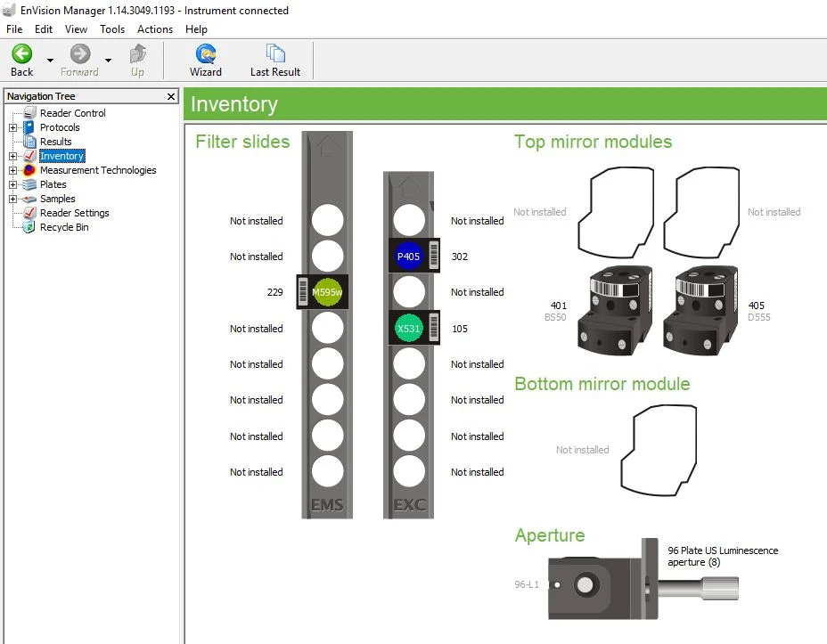Select Reader Control in navigation tree
The image size is (827, 644).
point(72,113)
